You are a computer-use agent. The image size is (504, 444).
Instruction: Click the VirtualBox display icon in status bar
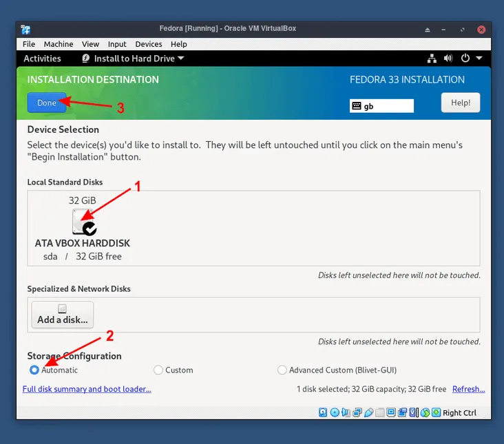click(x=391, y=412)
